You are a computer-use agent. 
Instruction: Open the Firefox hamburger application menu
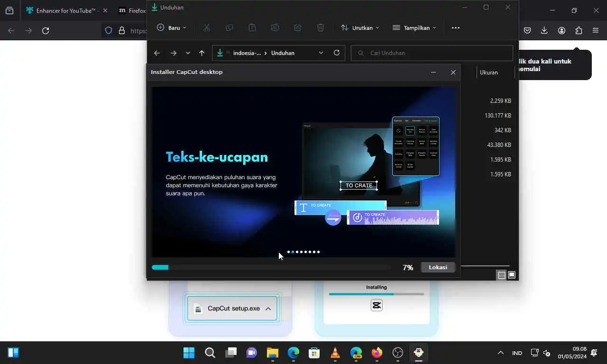[596, 31]
